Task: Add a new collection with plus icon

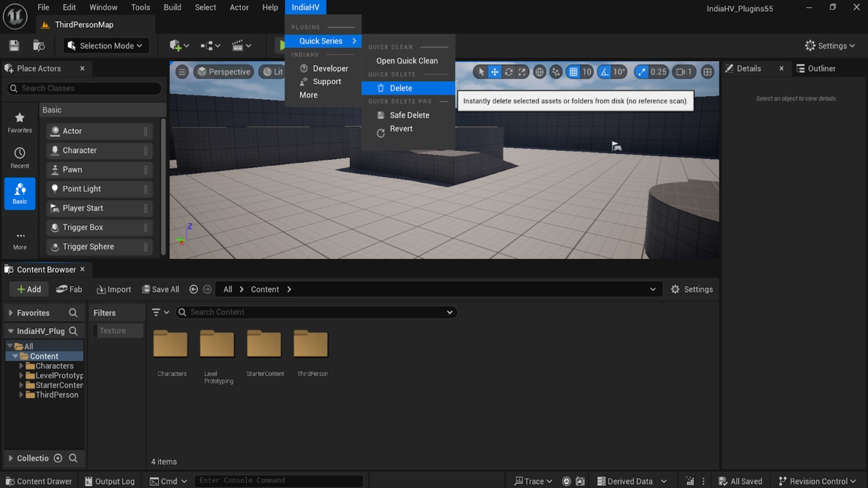Action: [58, 458]
